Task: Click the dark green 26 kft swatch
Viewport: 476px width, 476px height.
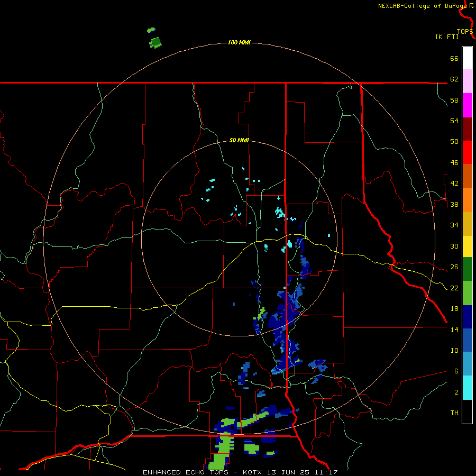Action: [467, 269]
